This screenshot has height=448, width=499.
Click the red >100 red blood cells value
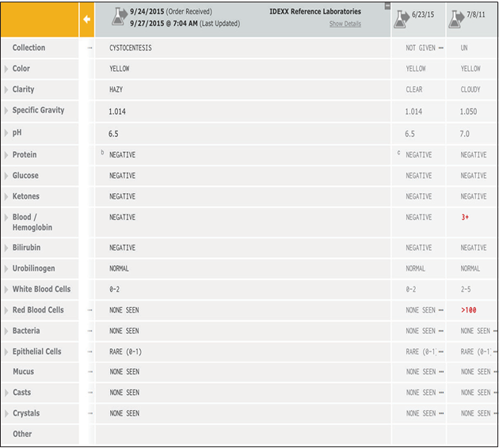[469, 310]
